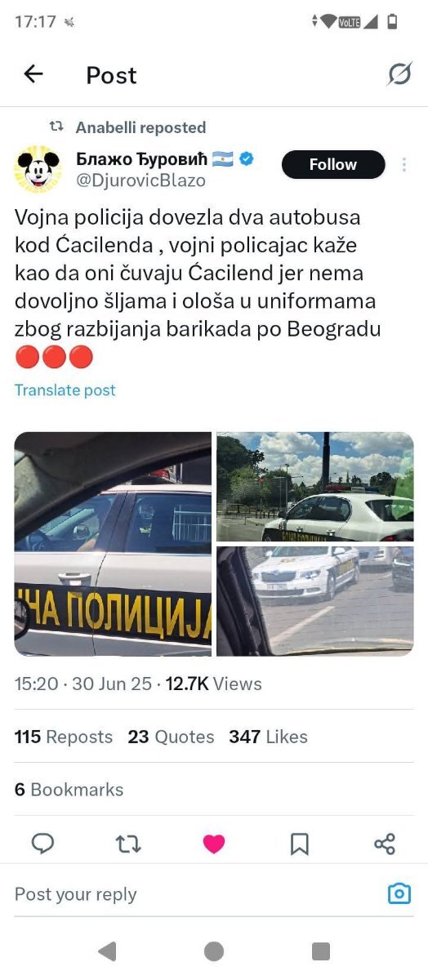
Task: Follow Блажо Ђуровић with the Follow button
Action: pos(333,164)
